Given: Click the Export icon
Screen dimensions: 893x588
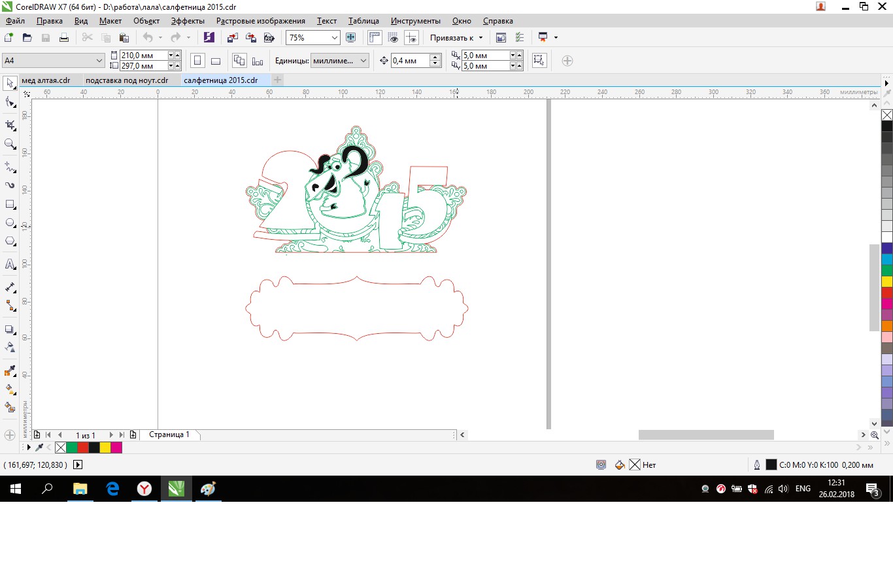Looking at the screenshot, I should [x=250, y=38].
